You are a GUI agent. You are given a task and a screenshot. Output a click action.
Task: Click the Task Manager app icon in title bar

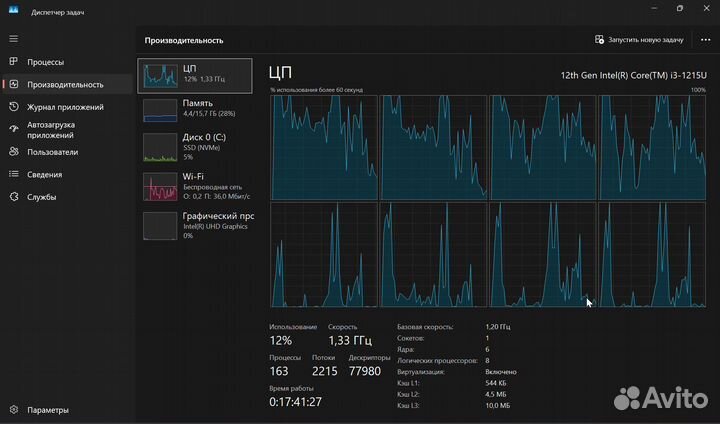click(14, 11)
